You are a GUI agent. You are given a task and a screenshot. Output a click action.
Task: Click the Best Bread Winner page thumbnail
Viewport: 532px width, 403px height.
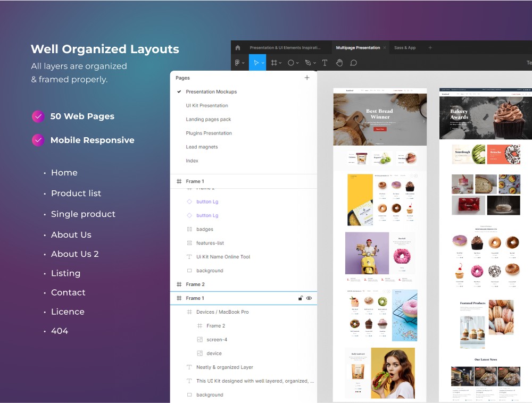[380, 117]
